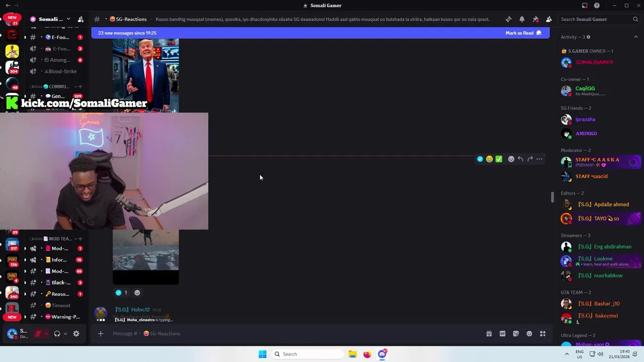Jump to the 23 new messages banner
The height and width of the screenshot is (362, 644).
click(320, 33)
